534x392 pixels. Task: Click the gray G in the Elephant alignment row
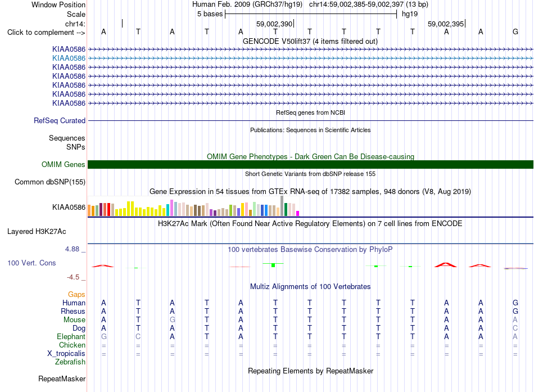pos(103,336)
